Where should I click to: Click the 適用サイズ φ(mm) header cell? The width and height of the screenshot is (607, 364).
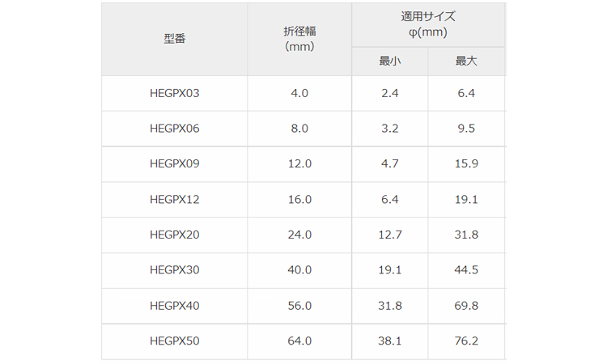pyautogui.click(x=428, y=24)
